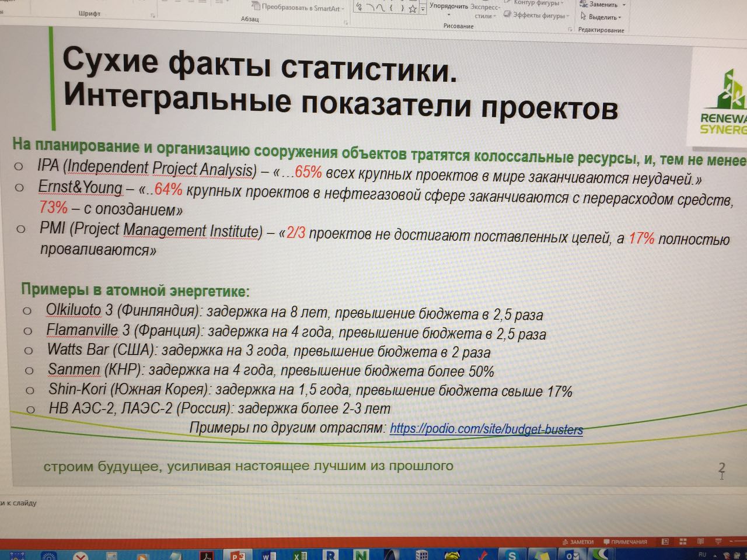Click the footer text строим будущее
Viewport: 747px width, 560px height.
click(248, 466)
